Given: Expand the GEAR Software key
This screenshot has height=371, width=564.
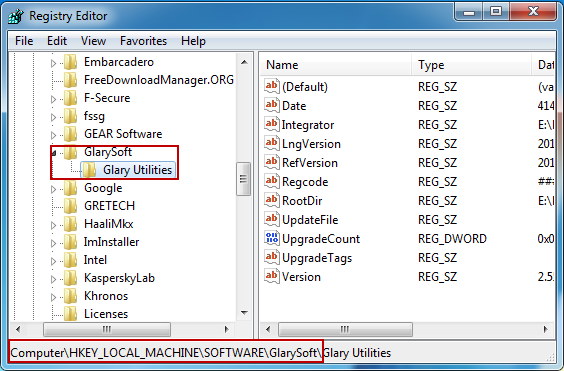Looking at the screenshot, I should [x=54, y=135].
